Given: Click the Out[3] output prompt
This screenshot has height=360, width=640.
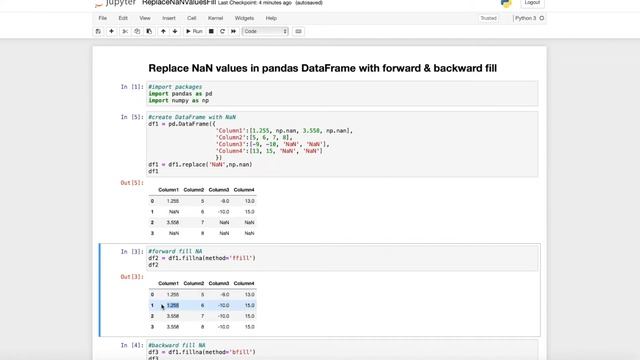Looking at the screenshot, I should [132, 277].
